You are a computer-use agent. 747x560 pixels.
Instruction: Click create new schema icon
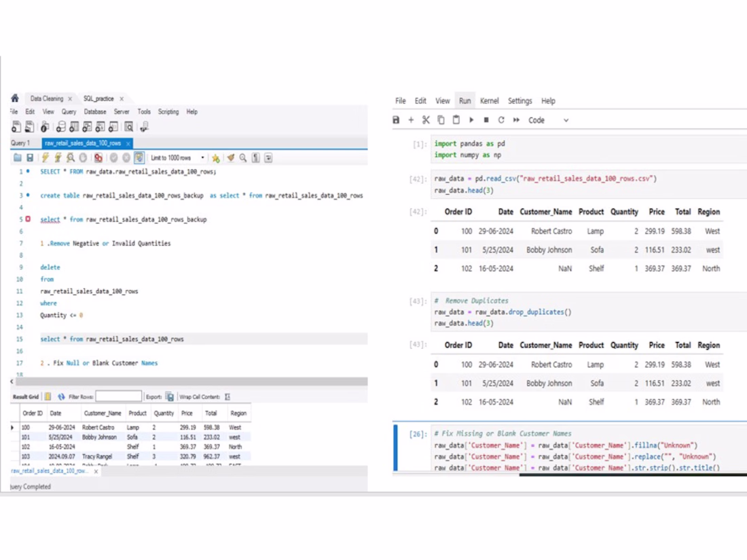pyautogui.click(x=61, y=127)
